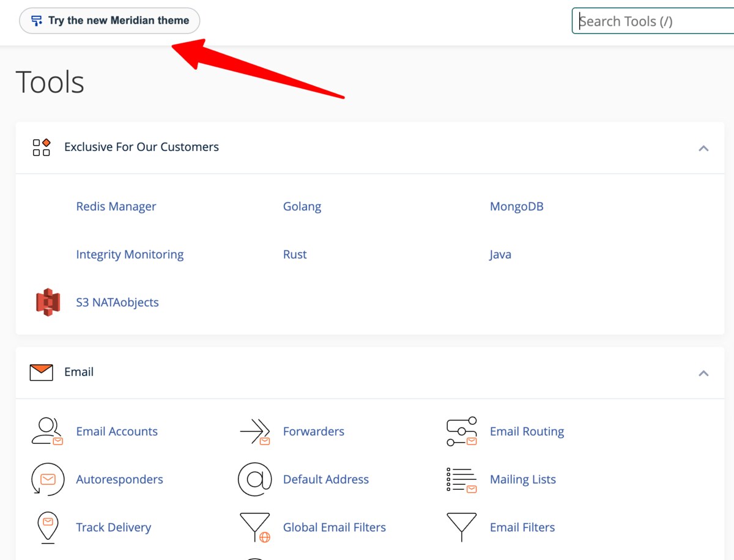Click the Email Filters funnel icon
734x560 pixels.
tap(462, 528)
